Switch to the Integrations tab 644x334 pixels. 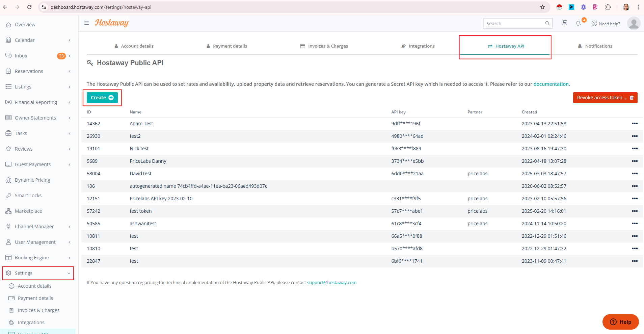coord(418,46)
